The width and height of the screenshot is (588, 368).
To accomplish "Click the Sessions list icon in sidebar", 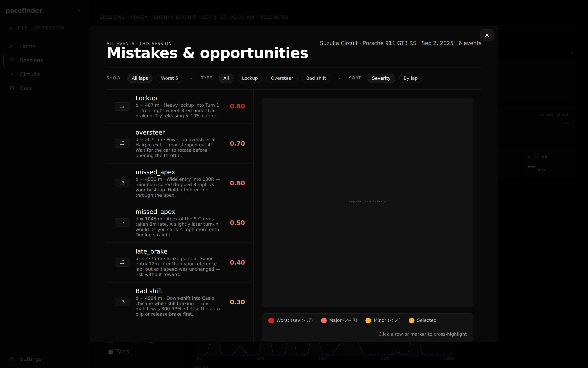I will pyautogui.click(x=12, y=60).
